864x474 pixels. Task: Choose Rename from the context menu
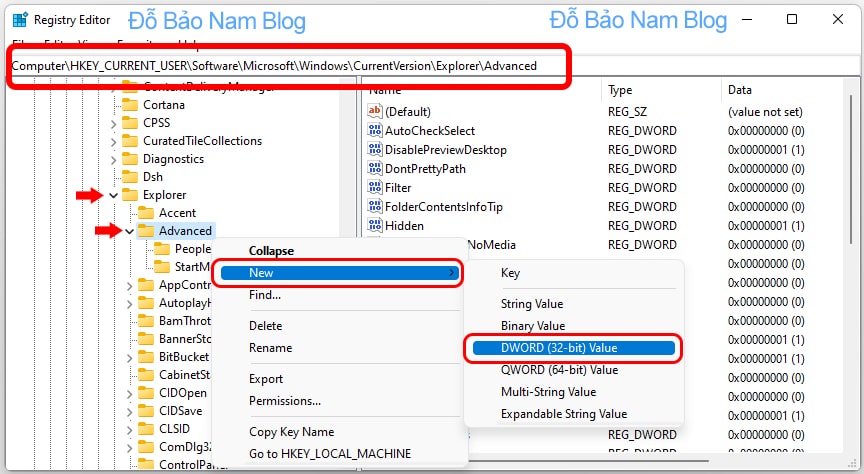(x=271, y=348)
